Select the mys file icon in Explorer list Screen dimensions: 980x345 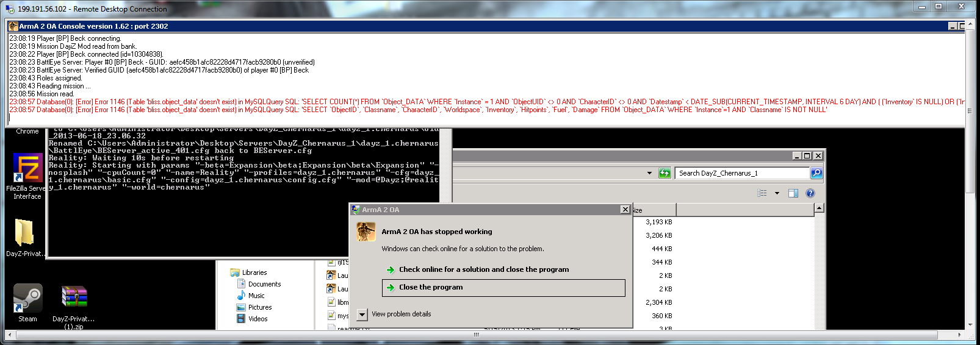point(331,316)
